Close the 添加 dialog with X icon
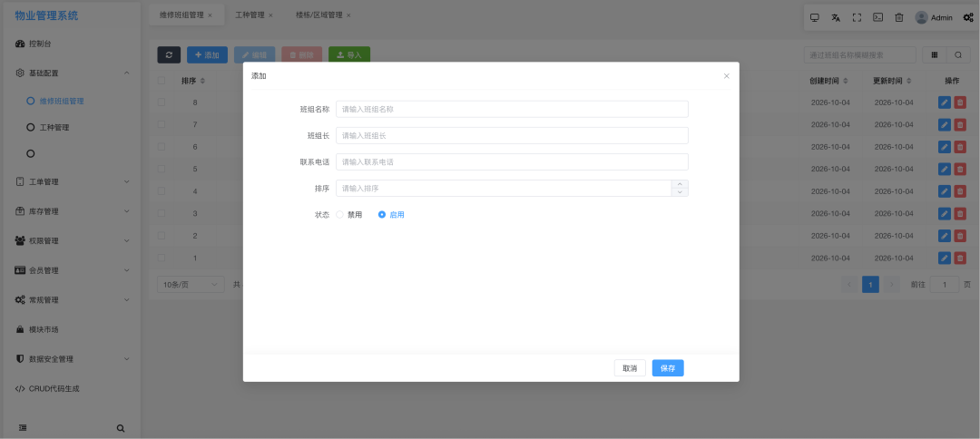The width and height of the screenshot is (980, 439). click(726, 76)
